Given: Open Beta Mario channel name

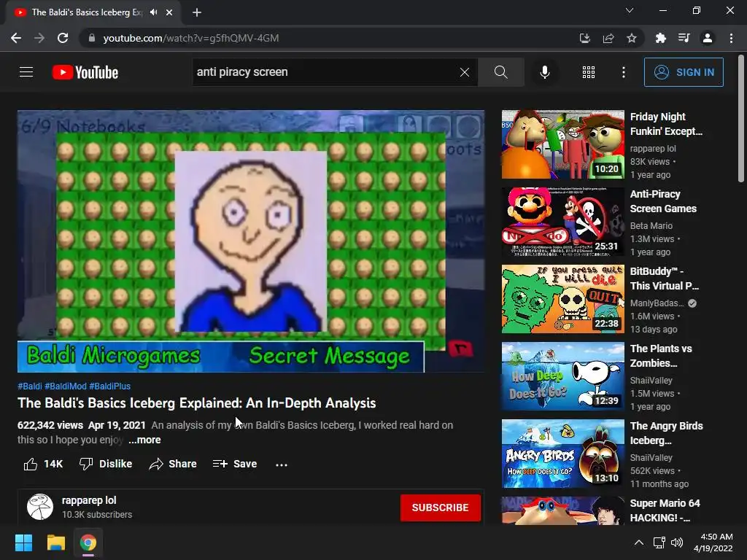Looking at the screenshot, I should 651,226.
